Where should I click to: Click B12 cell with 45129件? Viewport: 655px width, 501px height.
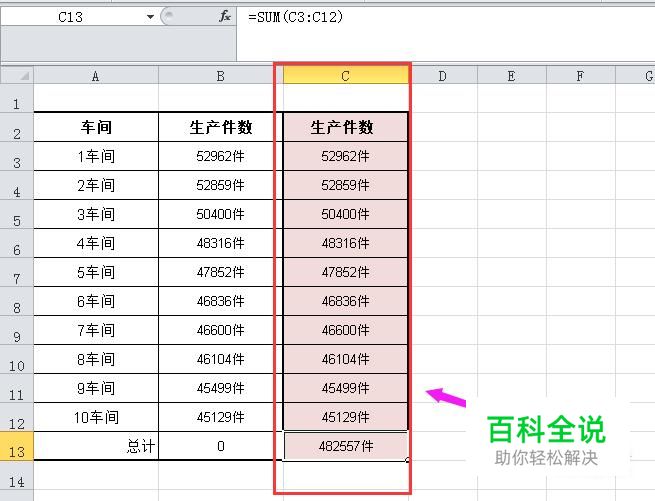pyautogui.click(x=221, y=417)
